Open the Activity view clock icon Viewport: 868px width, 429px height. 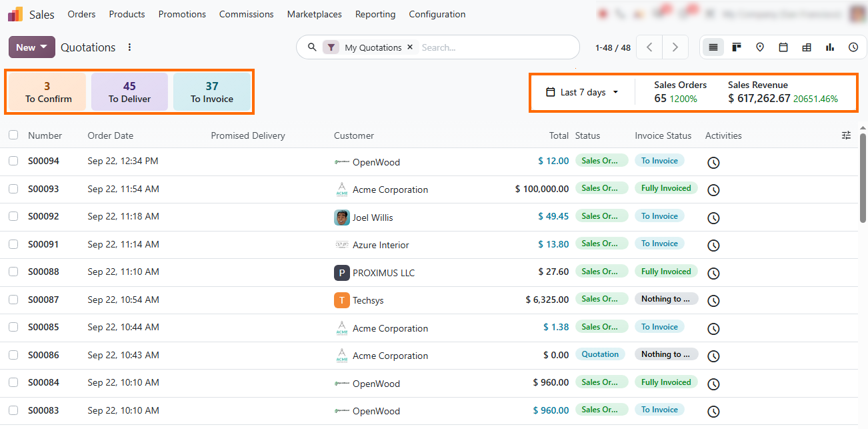pos(853,47)
